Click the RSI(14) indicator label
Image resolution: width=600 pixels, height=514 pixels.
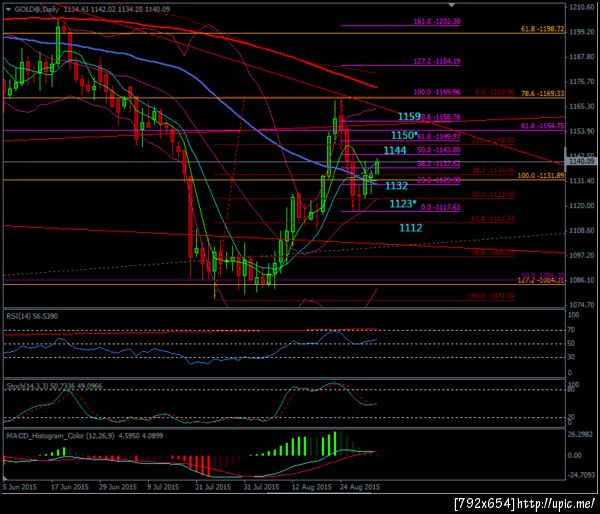coord(32,316)
